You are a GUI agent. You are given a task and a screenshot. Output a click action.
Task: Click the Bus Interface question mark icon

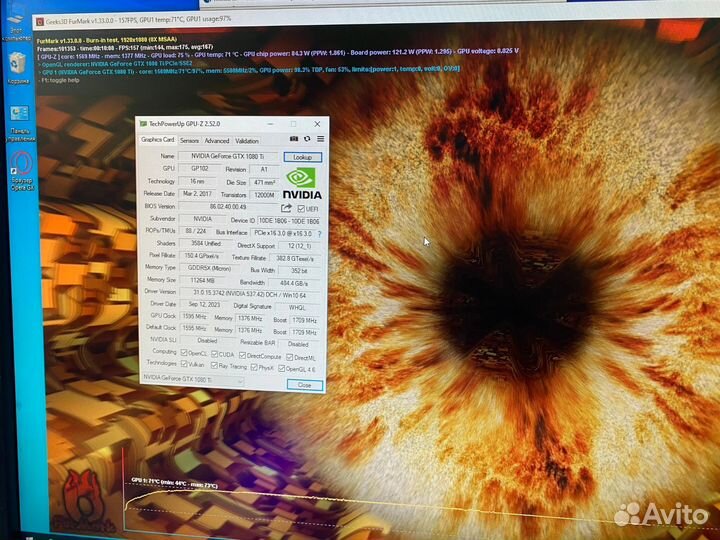[320, 234]
